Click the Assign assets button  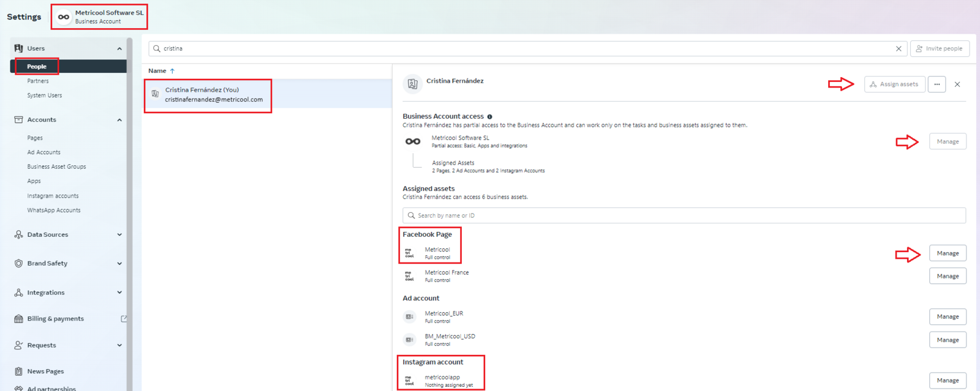coord(894,84)
